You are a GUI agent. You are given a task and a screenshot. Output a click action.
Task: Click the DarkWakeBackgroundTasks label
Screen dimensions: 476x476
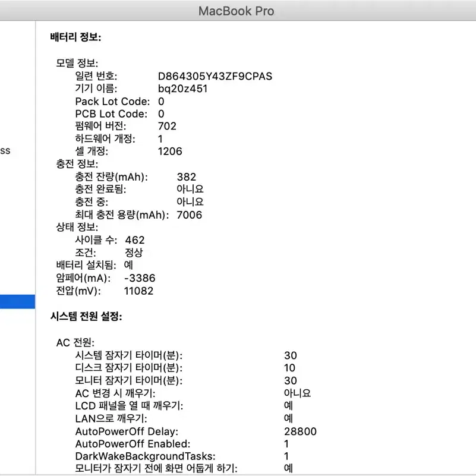146,456
